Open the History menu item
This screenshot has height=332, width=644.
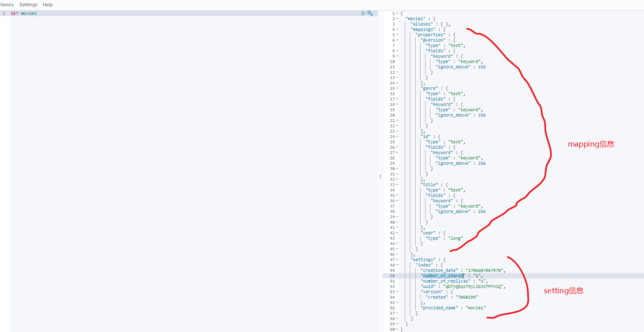click(x=7, y=5)
